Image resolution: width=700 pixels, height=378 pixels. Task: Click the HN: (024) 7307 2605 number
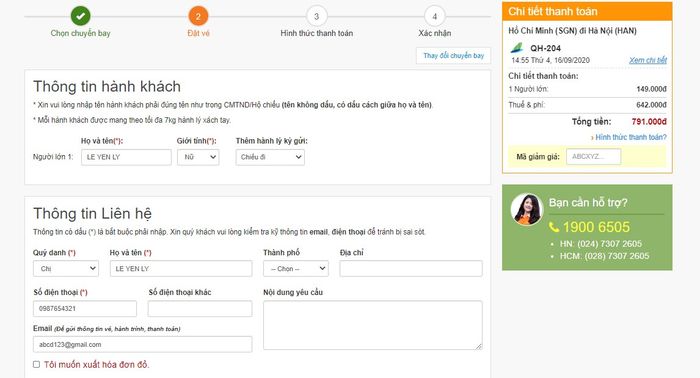coord(601,244)
